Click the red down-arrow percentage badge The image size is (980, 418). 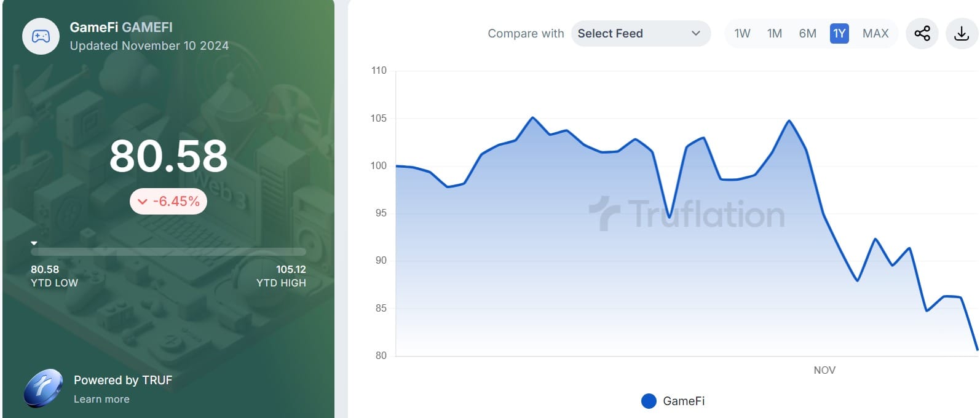coord(168,201)
